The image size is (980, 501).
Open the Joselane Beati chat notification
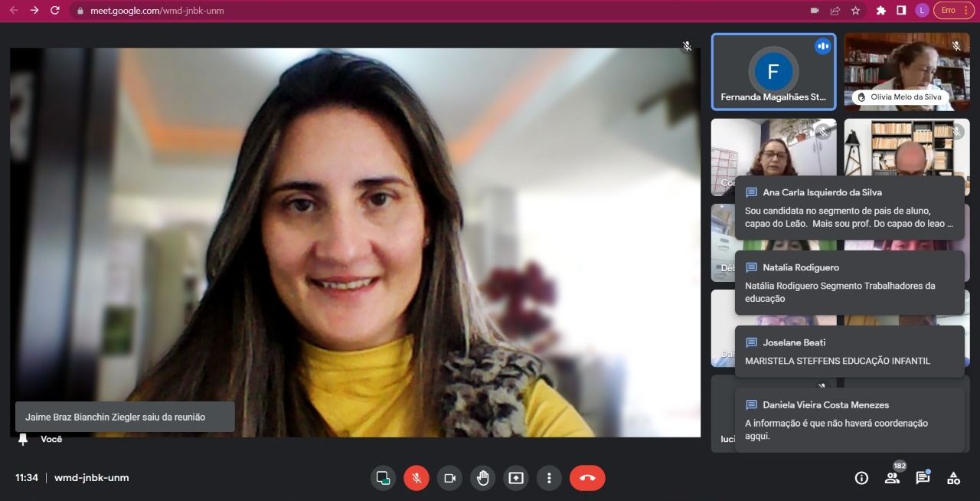(x=849, y=352)
